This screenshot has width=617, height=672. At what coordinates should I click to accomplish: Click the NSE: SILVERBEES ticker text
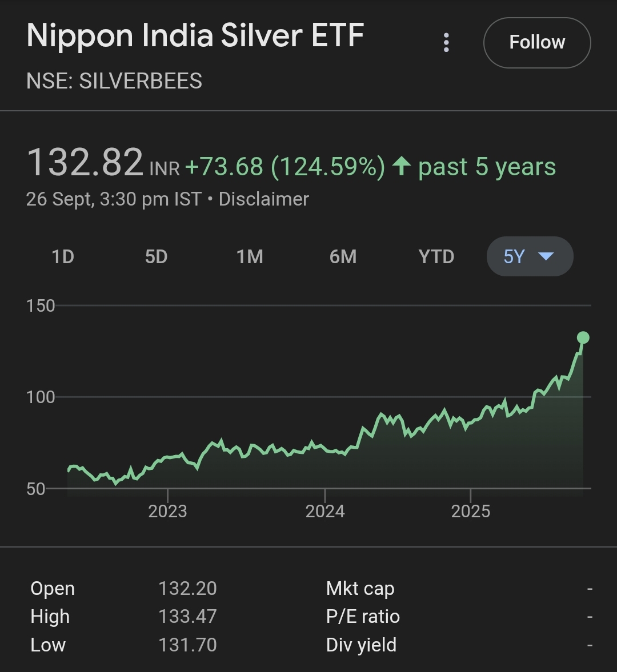(x=114, y=81)
